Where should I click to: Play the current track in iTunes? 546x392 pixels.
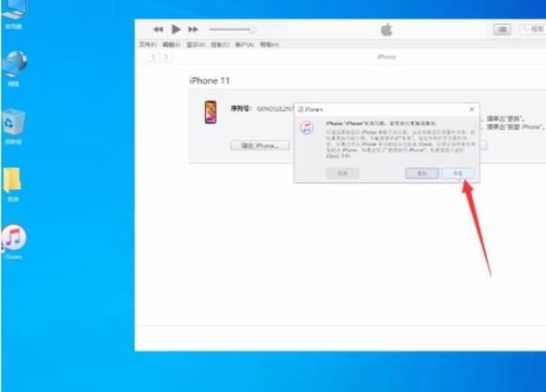pos(176,30)
